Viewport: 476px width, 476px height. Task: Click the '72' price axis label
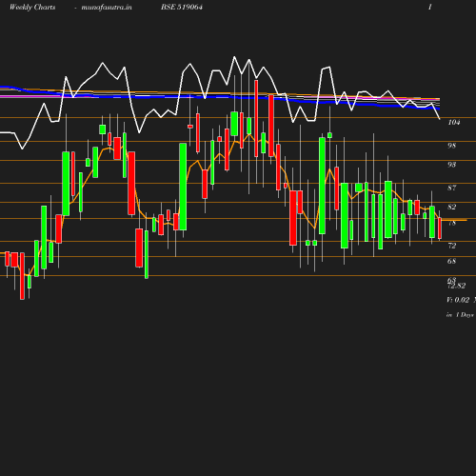click(x=451, y=246)
